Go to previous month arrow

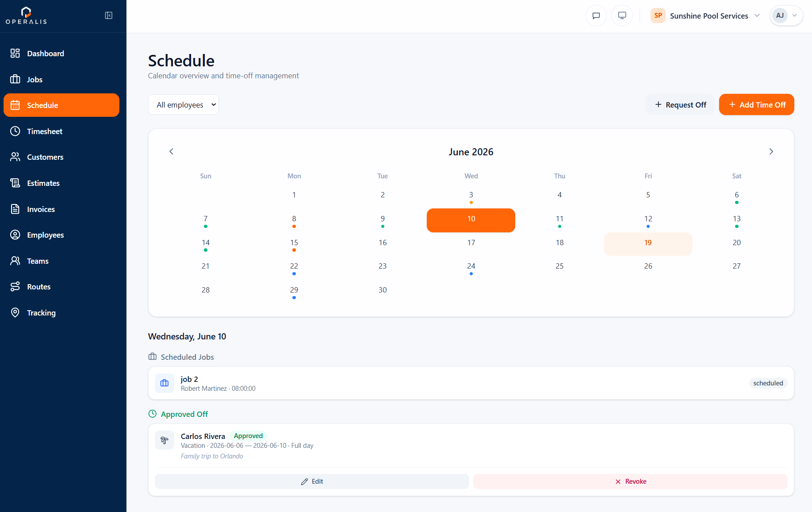[x=172, y=151]
